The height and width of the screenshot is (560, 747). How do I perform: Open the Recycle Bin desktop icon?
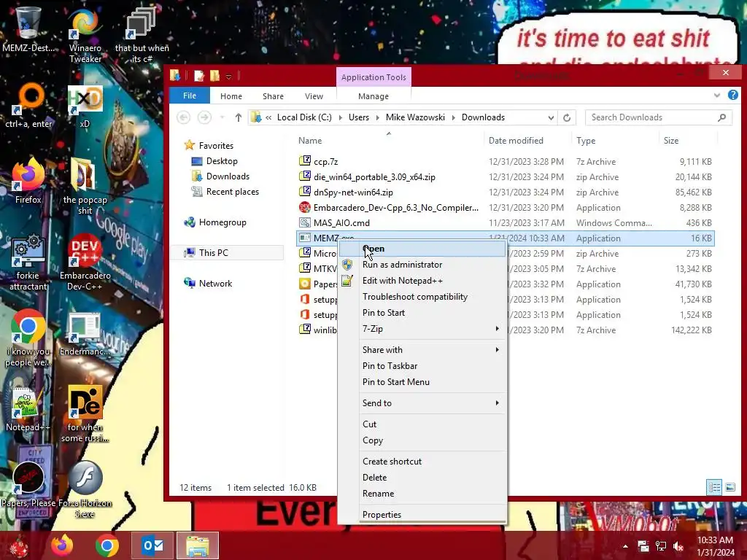pos(28,28)
